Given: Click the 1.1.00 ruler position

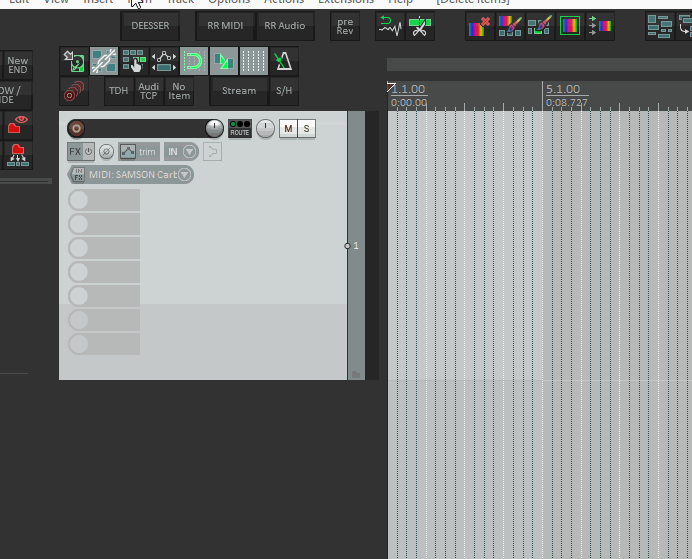Looking at the screenshot, I should click(x=409, y=89).
